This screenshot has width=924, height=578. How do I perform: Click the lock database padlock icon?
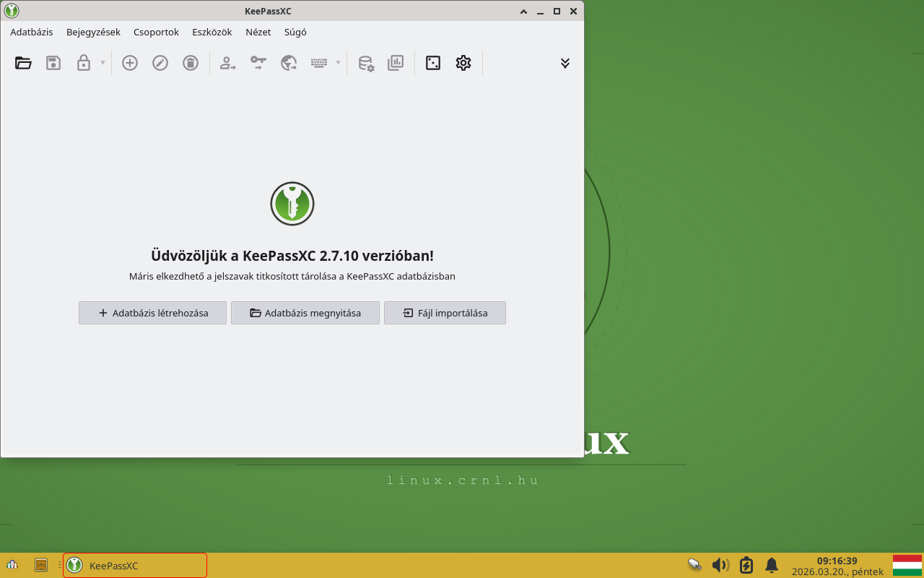pyautogui.click(x=84, y=63)
